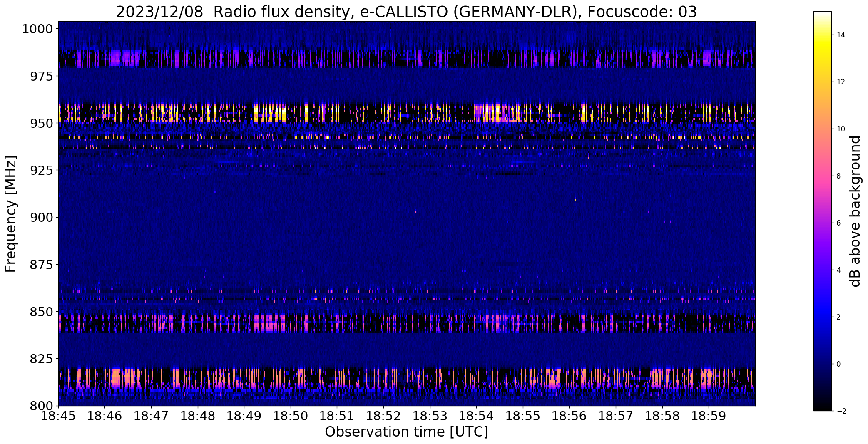This screenshot has height=444, width=868.
Task: Click the 950 frequency tick label
Action: click(41, 123)
